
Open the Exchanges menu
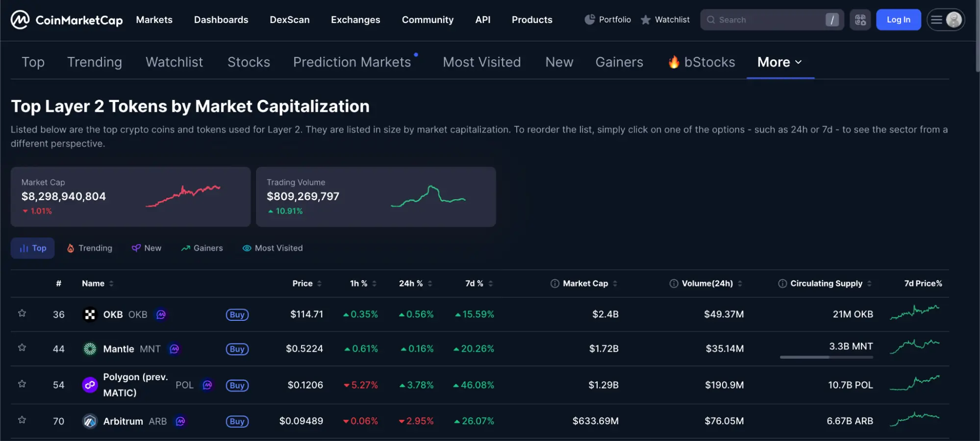(x=355, y=20)
